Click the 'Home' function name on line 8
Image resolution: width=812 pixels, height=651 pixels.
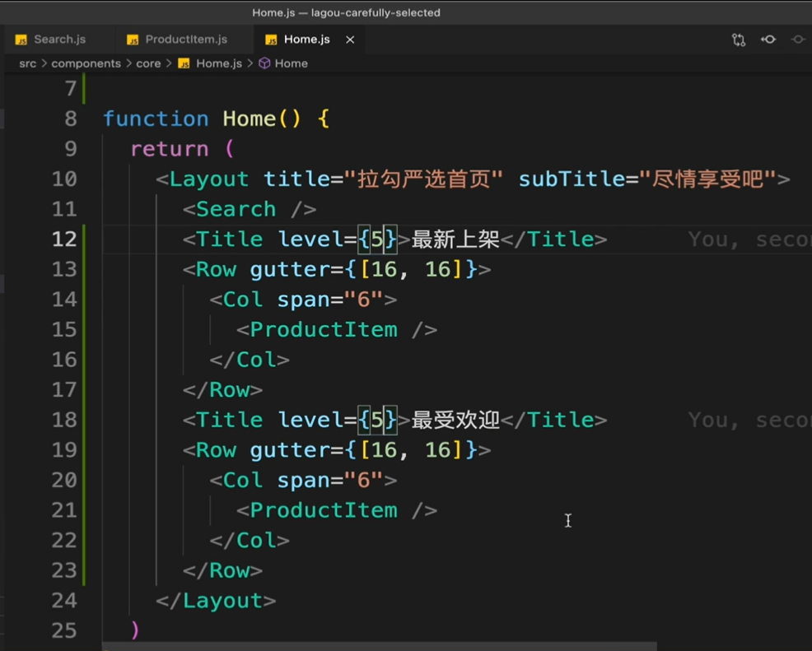[x=249, y=119]
